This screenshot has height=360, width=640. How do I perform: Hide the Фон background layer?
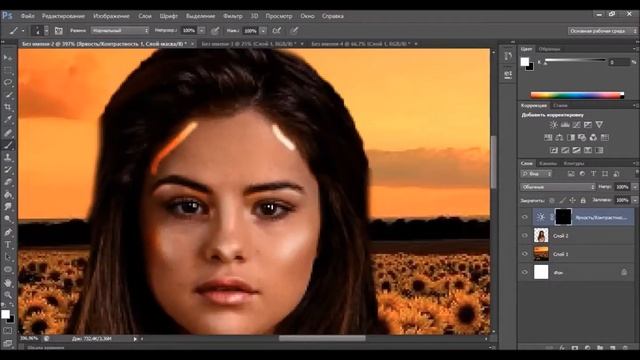click(525, 272)
